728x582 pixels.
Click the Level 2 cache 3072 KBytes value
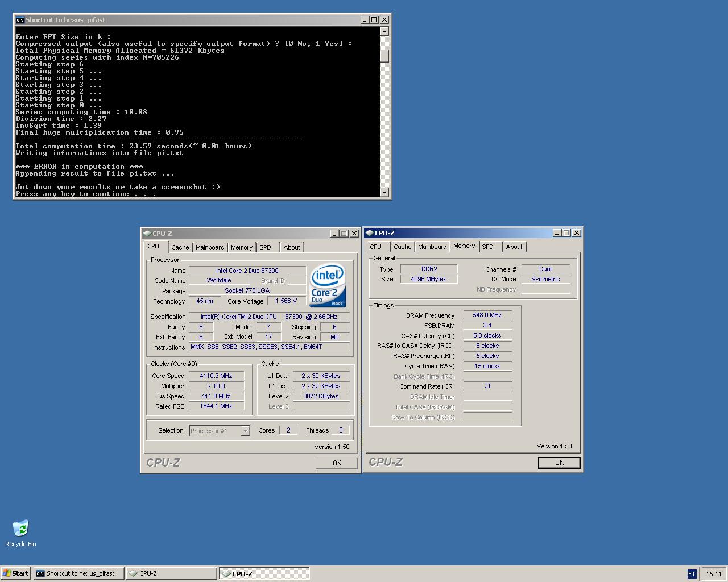click(x=321, y=396)
